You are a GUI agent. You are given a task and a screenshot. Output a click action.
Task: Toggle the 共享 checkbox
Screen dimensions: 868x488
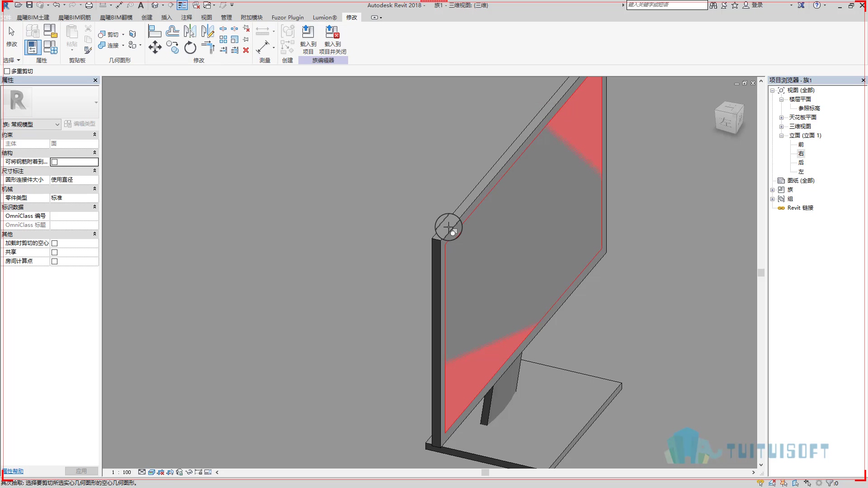click(55, 252)
